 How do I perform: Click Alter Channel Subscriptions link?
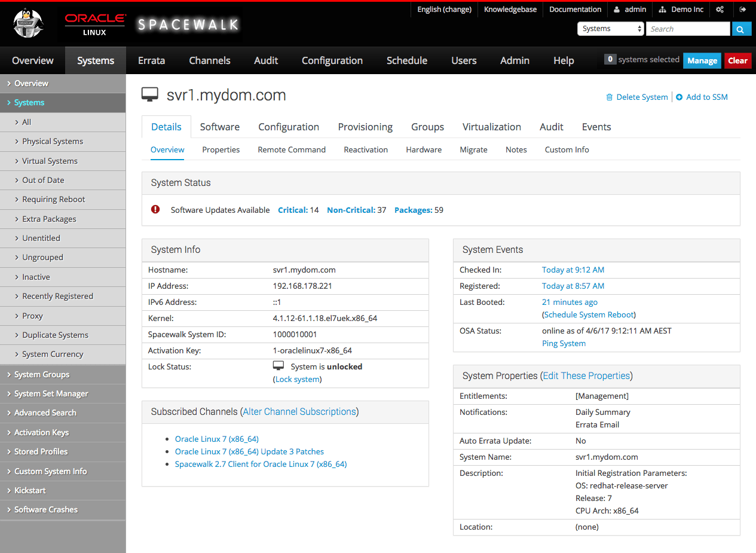(299, 411)
